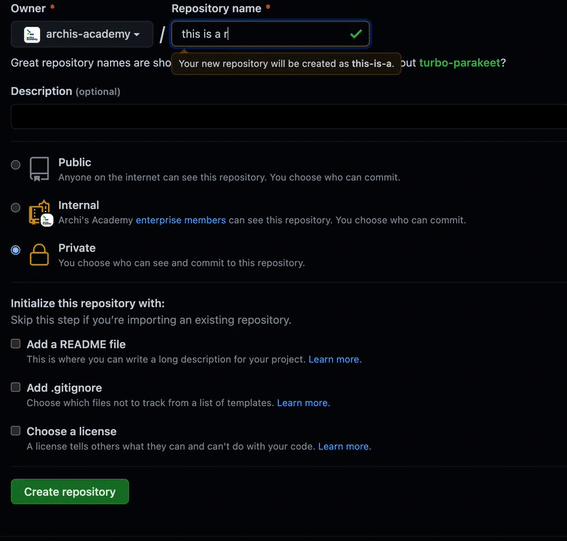Click the 'Choose a license' label
The width and height of the screenshot is (567, 541).
pyautogui.click(x=71, y=431)
